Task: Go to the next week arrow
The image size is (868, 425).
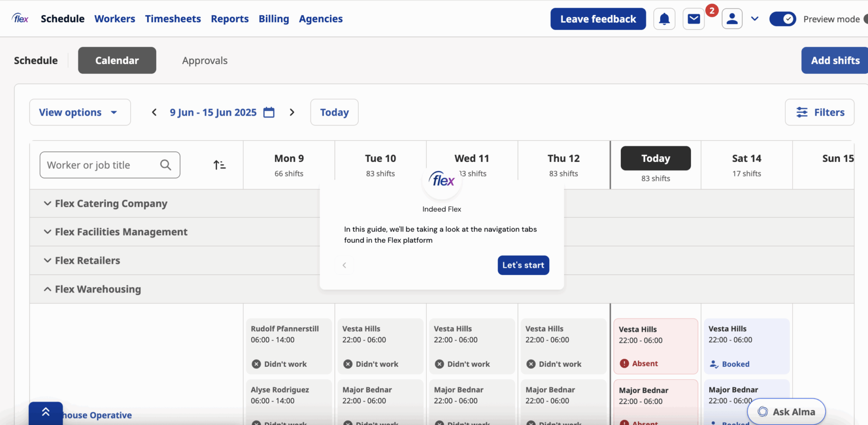Action: [292, 112]
